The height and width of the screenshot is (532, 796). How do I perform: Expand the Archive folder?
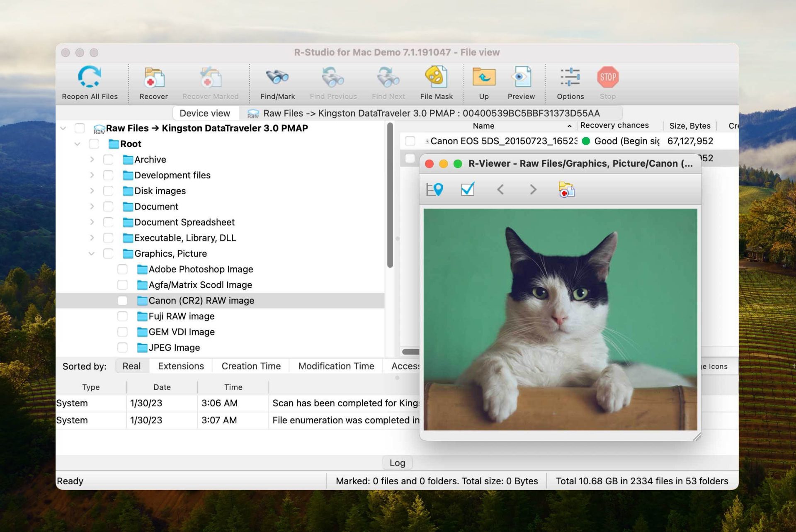(x=92, y=159)
